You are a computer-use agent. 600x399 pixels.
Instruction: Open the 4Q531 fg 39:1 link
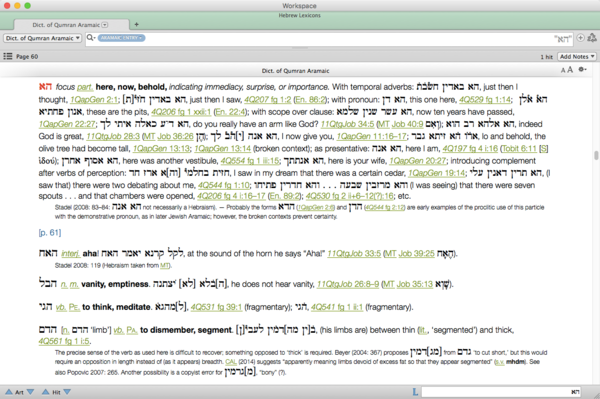[x=216, y=307]
